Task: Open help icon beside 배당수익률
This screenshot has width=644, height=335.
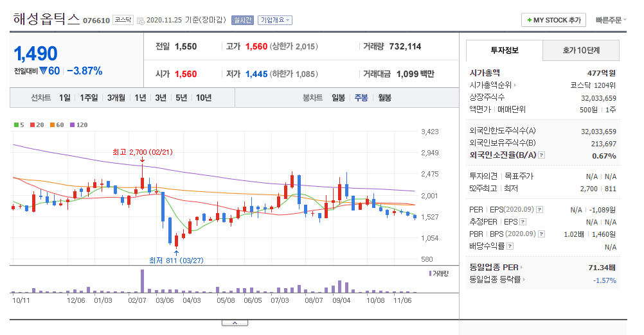Action: [x=510, y=246]
